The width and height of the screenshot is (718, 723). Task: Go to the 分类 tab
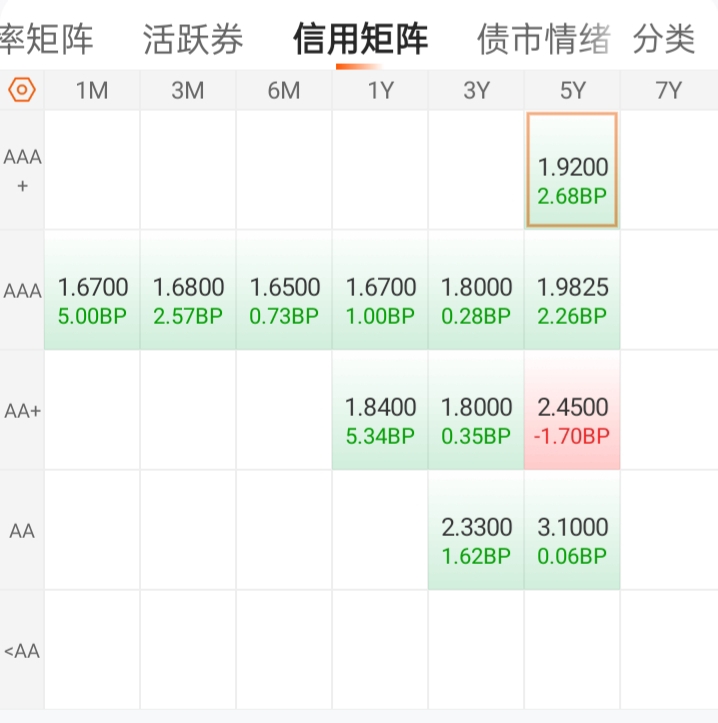click(x=664, y=39)
